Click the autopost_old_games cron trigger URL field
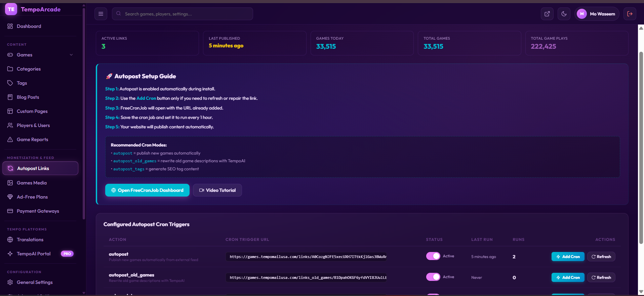This screenshot has height=296, width=644. pyautogui.click(x=306, y=278)
